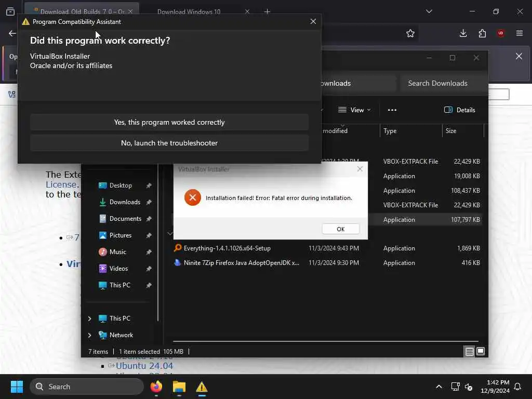Open Downloads in File Explorer sidebar
This screenshot has height=399, width=532.
pos(125,202)
